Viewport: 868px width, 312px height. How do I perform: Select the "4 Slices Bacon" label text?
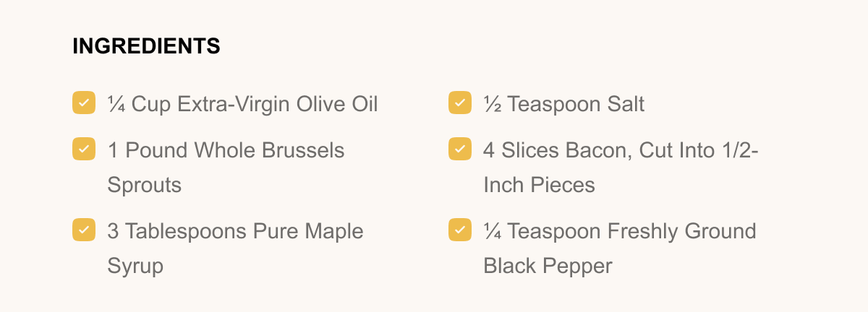[x=550, y=150]
